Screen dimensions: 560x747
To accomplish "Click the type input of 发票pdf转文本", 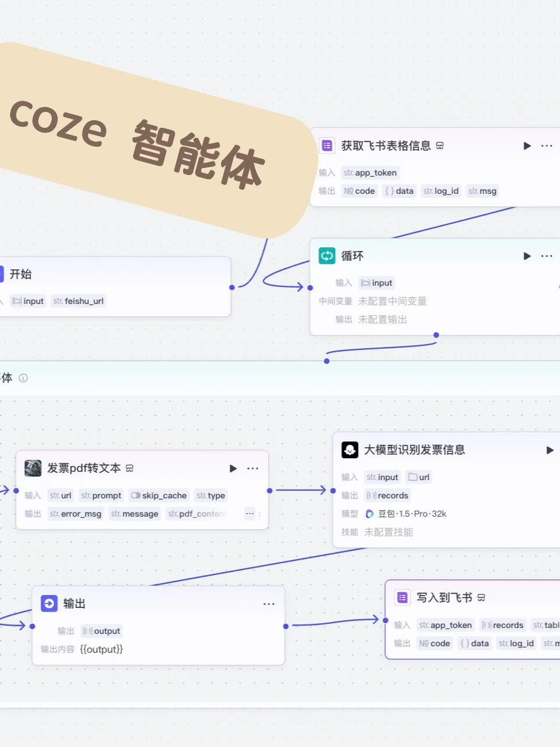I will click(211, 495).
